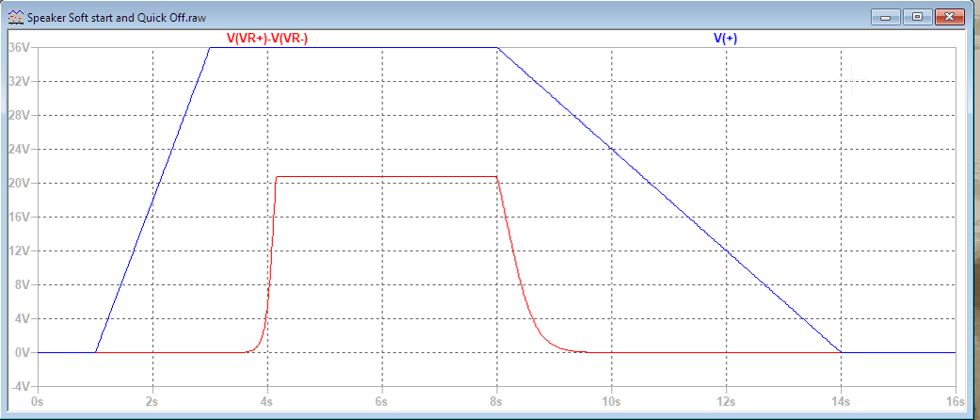Image resolution: width=980 pixels, height=420 pixels.
Task: Click the -4V vertical axis label
Action: (22, 386)
